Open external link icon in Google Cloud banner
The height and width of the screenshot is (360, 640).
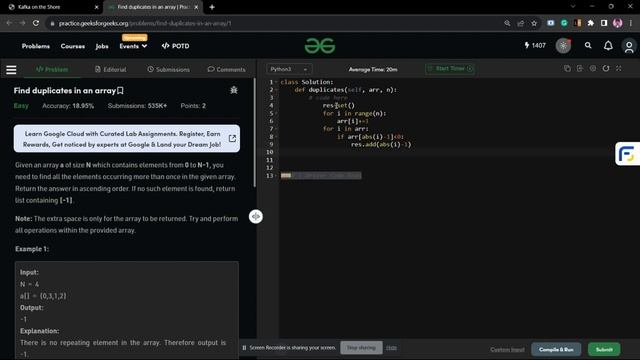pyautogui.click(x=232, y=138)
